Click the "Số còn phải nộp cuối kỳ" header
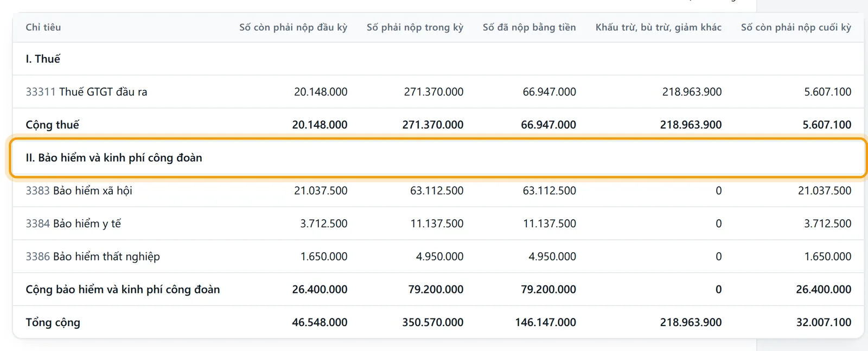The height and width of the screenshot is (351, 868). click(796, 27)
